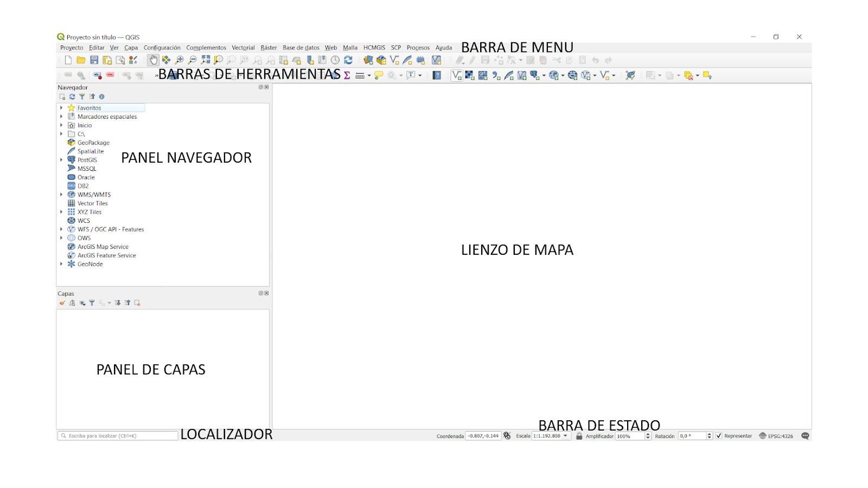Increase the Amplificador value with up arrow
868x488 pixels.
(x=648, y=434)
